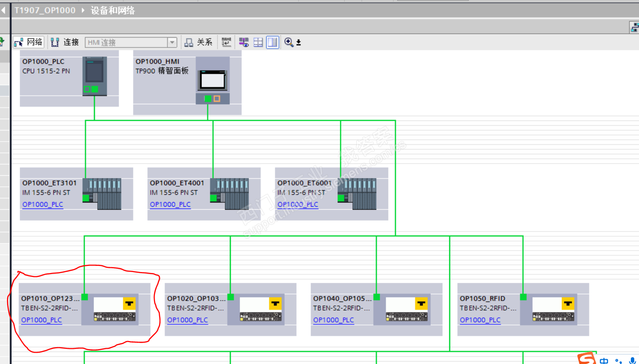Toggle the remember layout icon
This screenshot has height=364, width=639.
coord(272,42)
